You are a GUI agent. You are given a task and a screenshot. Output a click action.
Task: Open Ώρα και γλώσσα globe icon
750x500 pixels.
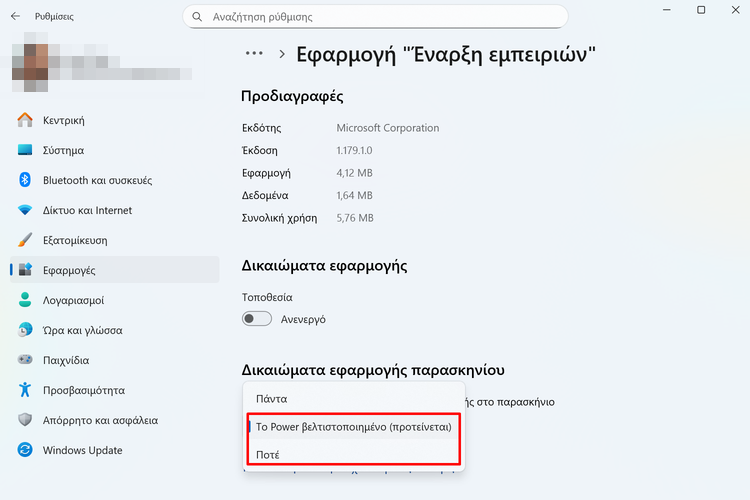[x=26, y=330]
